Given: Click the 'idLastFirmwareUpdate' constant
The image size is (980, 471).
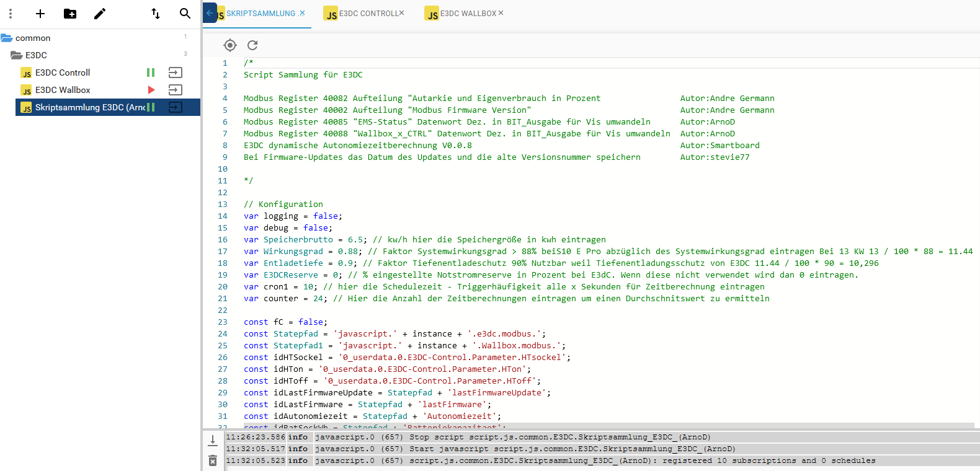Looking at the screenshot, I should (323, 392).
